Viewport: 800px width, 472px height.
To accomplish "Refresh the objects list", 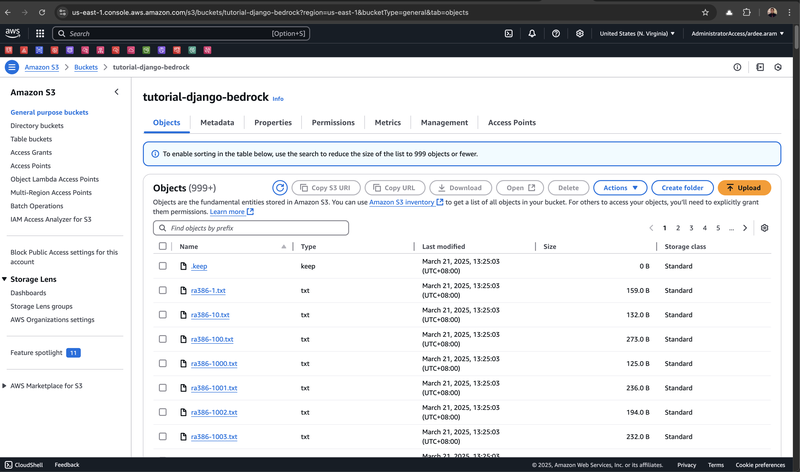I will tap(280, 188).
